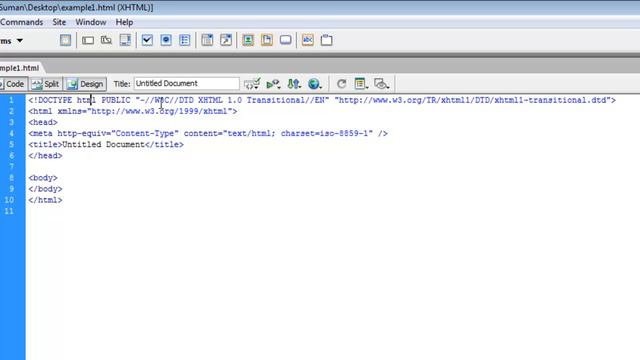Insert a Textarea form element
640x360 pixels.
click(x=125, y=40)
